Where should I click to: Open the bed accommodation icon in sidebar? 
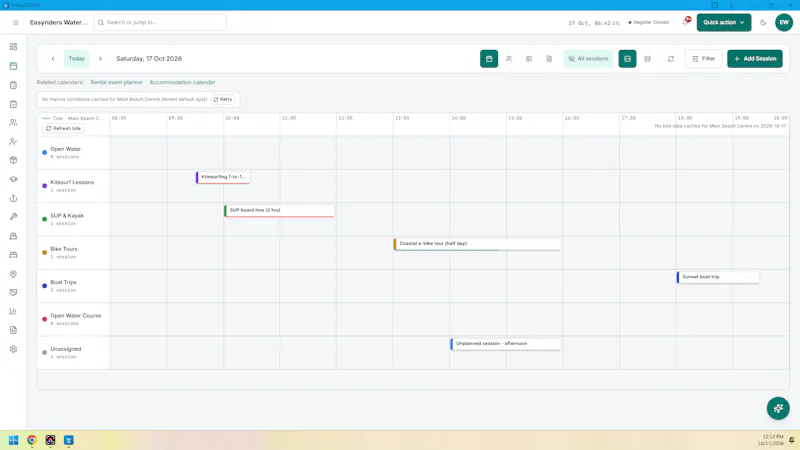point(13,255)
